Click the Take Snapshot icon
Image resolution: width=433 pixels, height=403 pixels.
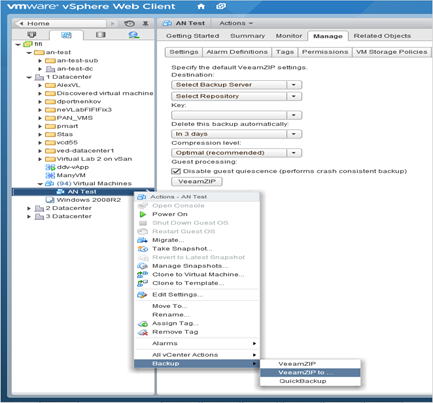coord(143,249)
